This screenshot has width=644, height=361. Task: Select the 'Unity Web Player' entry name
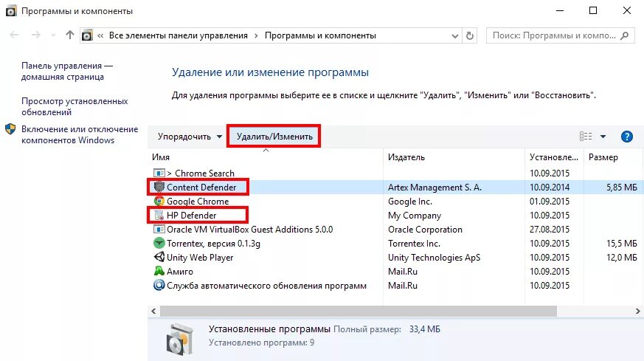point(200,258)
